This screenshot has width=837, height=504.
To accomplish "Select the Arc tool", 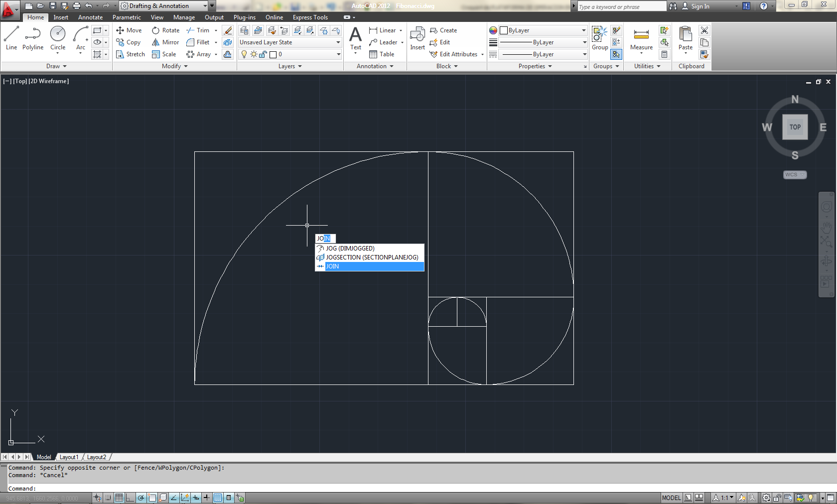I will (x=81, y=38).
